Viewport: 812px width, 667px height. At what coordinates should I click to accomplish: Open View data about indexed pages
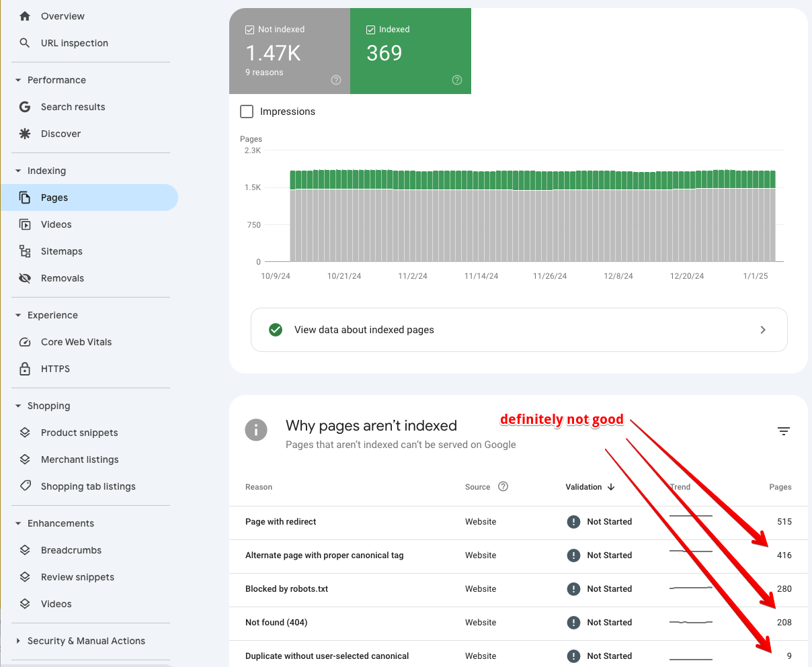(519, 330)
